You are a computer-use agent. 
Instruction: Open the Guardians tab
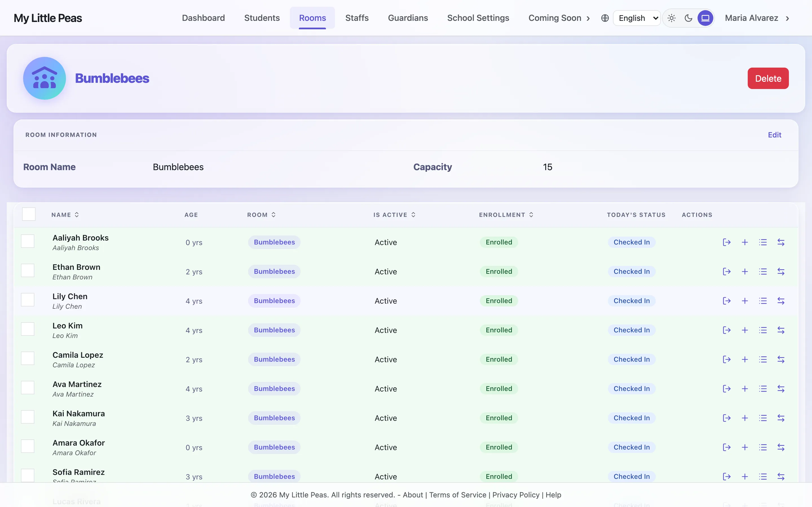(408, 18)
